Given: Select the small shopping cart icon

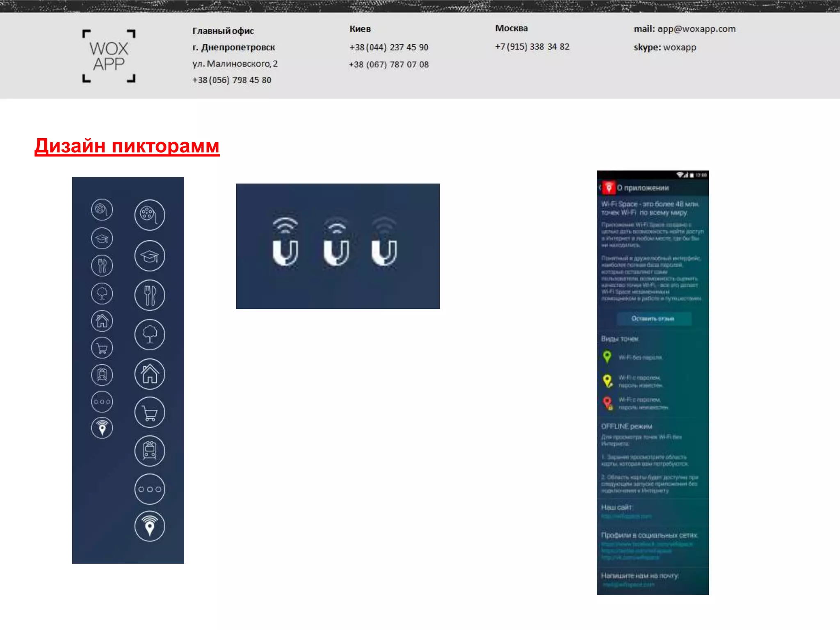Looking at the screenshot, I should (x=102, y=348).
